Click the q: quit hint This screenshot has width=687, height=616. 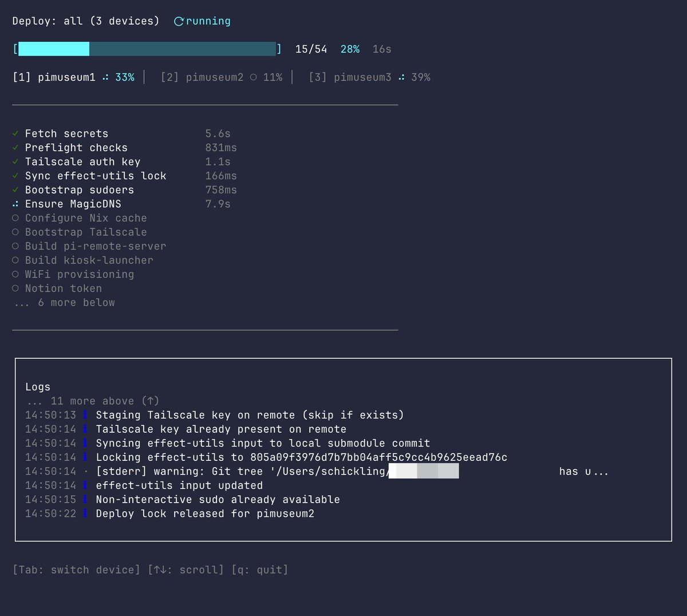pyautogui.click(x=260, y=570)
